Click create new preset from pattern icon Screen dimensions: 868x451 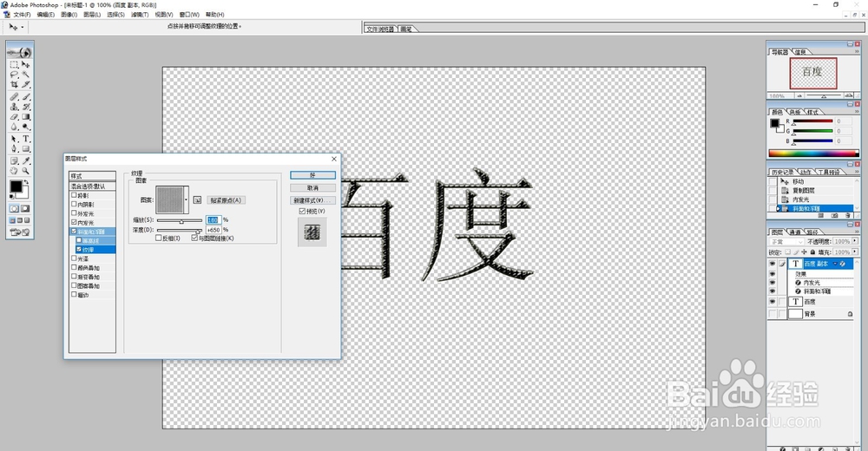[197, 199]
